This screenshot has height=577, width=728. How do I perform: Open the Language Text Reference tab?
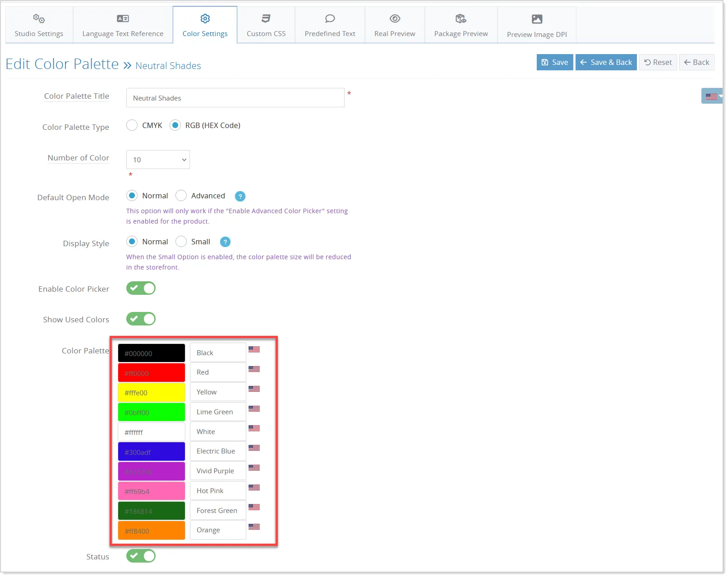[x=123, y=25]
